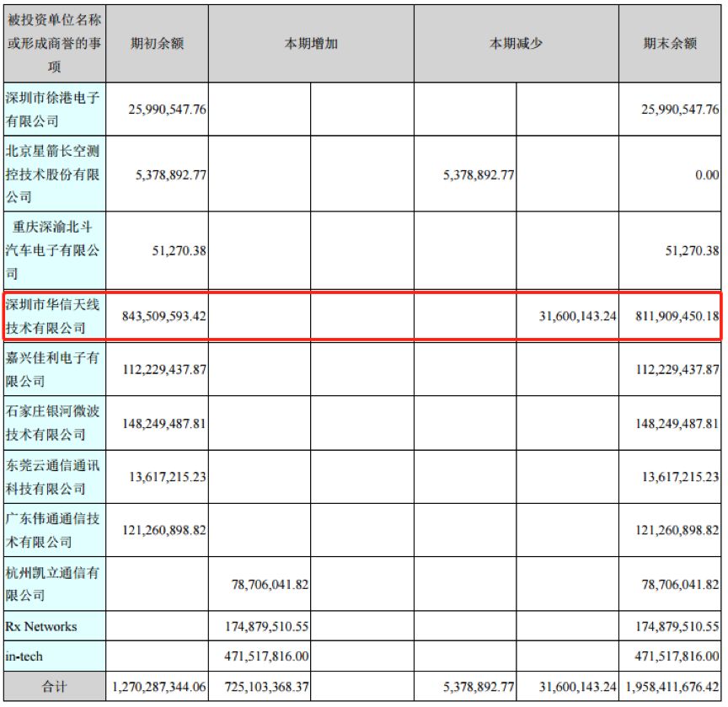Select the 北京星箭长空测控技术 company name cell

53,174
